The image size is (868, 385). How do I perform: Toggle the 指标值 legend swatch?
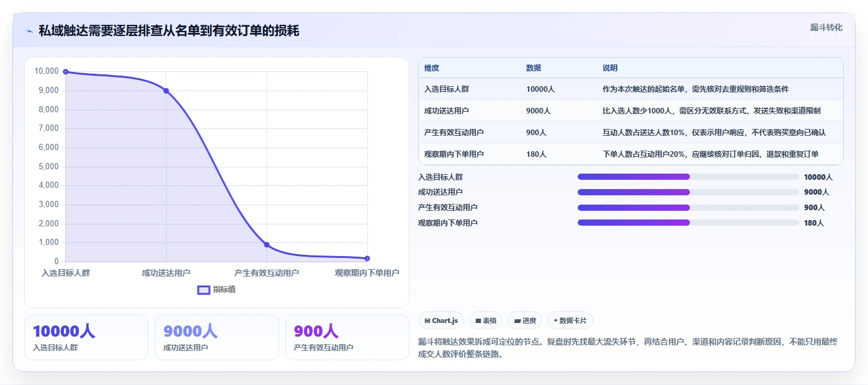click(x=204, y=290)
